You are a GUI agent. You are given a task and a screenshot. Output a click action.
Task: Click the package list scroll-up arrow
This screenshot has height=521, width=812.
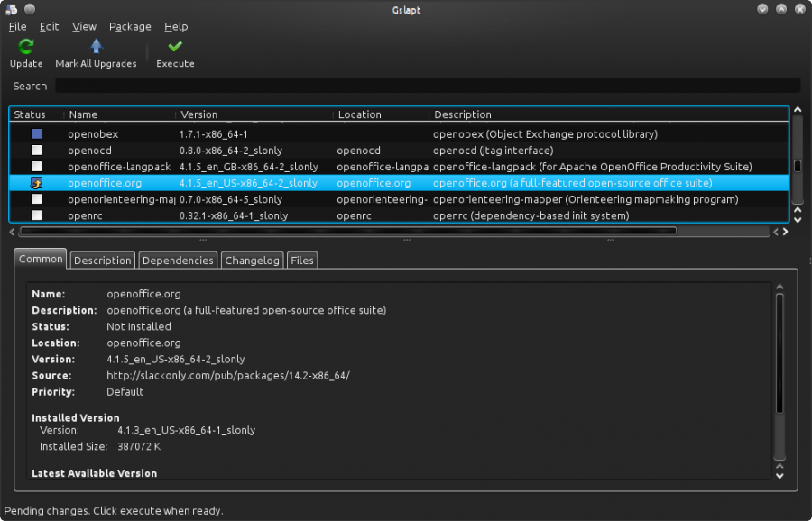[798, 110]
